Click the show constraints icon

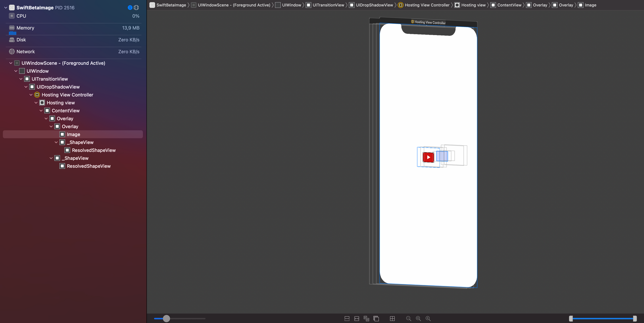357,318
